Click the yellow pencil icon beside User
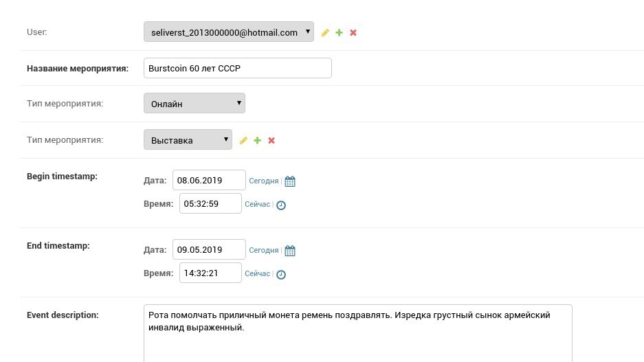 point(325,32)
